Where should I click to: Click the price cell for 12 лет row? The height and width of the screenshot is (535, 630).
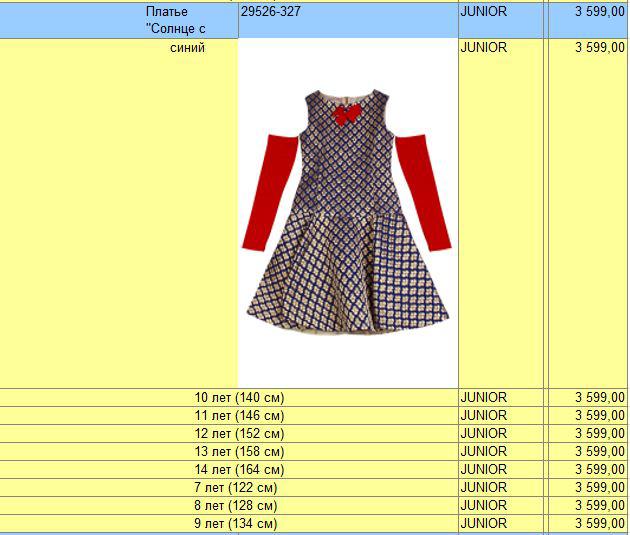(x=599, y=433)
